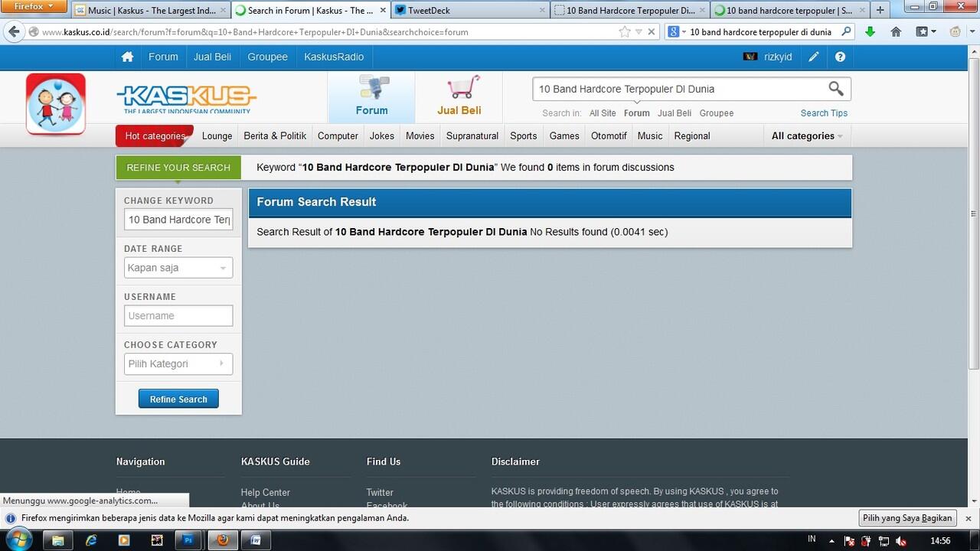Open the toolbar overflow arrow next to monkey icon

[x=971, y=31]
